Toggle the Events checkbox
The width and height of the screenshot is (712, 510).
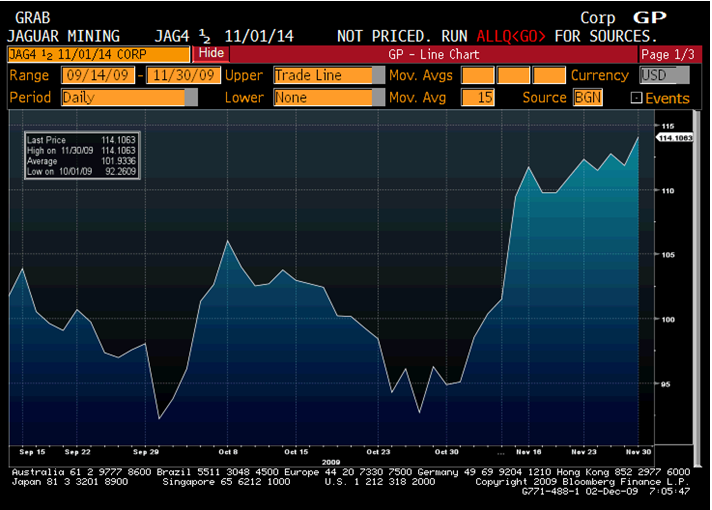(636, 98)
